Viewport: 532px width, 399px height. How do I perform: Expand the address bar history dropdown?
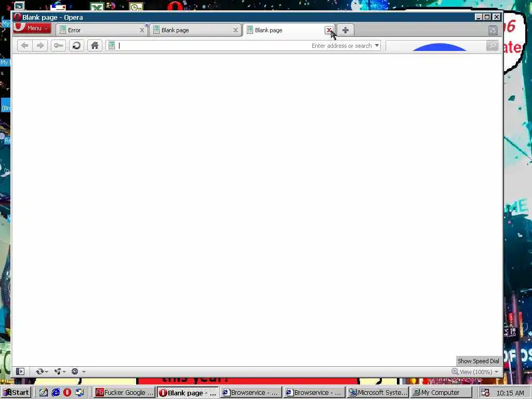pos(377,46)
